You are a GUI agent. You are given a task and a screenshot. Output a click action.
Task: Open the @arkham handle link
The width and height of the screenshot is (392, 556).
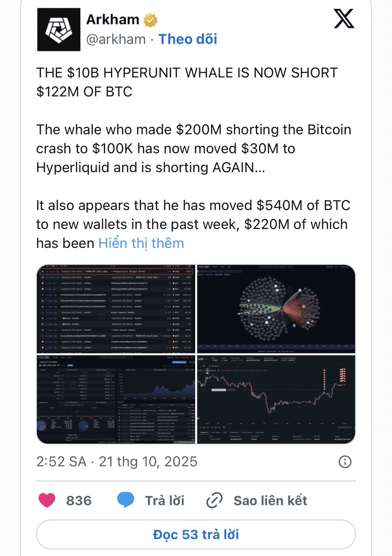point(116,39)
